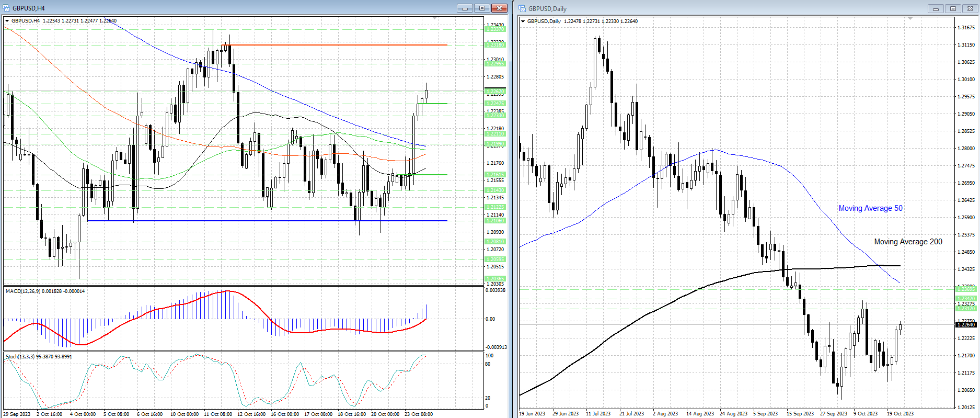This screenshot has width=980, height=418.
Task: Minimize the GBPUSD,H4 chart window
Action: 464,8
